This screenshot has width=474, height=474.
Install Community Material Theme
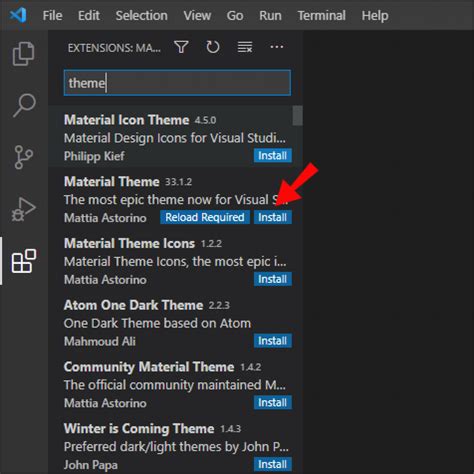(x=273, y=402)
